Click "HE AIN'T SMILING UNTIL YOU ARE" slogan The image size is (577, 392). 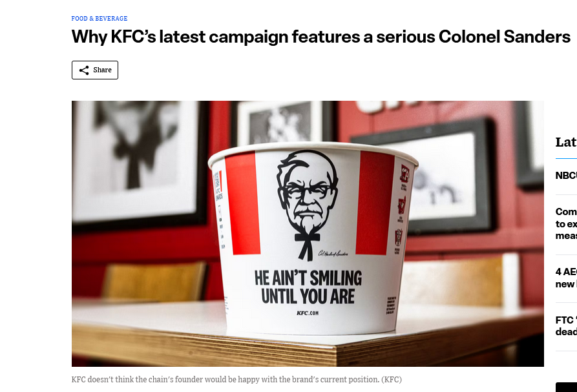pyautogui.click(x=308, y=287)
